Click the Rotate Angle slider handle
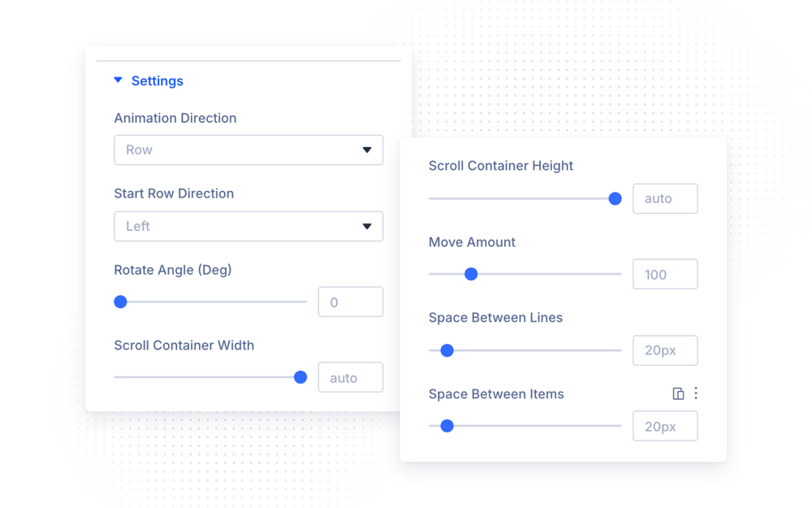 [x=121, y=302]
